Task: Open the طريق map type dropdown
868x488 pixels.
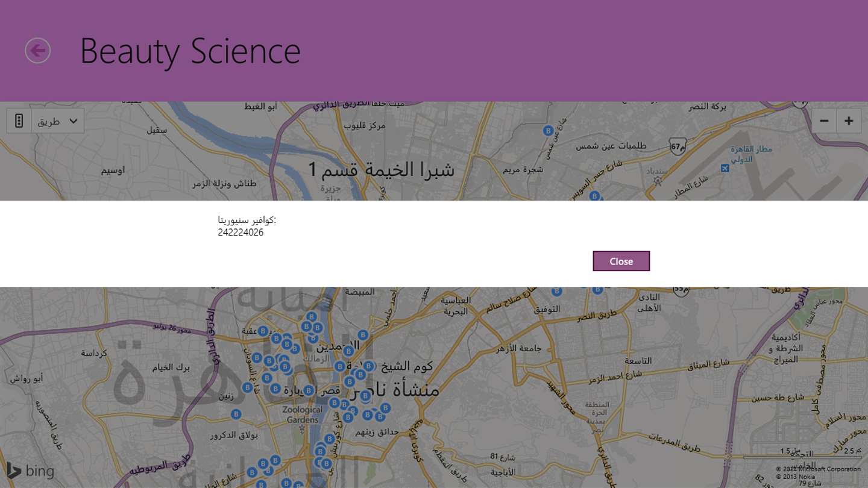Action: [x=58, y=121]
